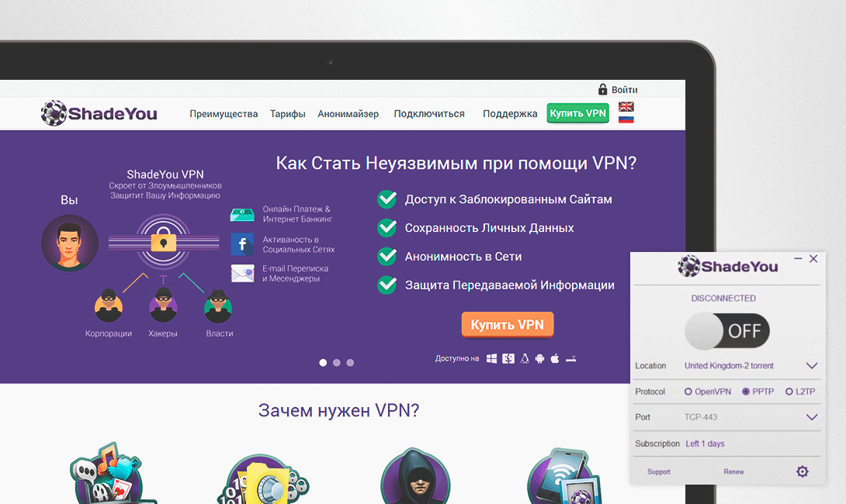
Task: Open the Тарифы menu item
Action: click(288, 114)
